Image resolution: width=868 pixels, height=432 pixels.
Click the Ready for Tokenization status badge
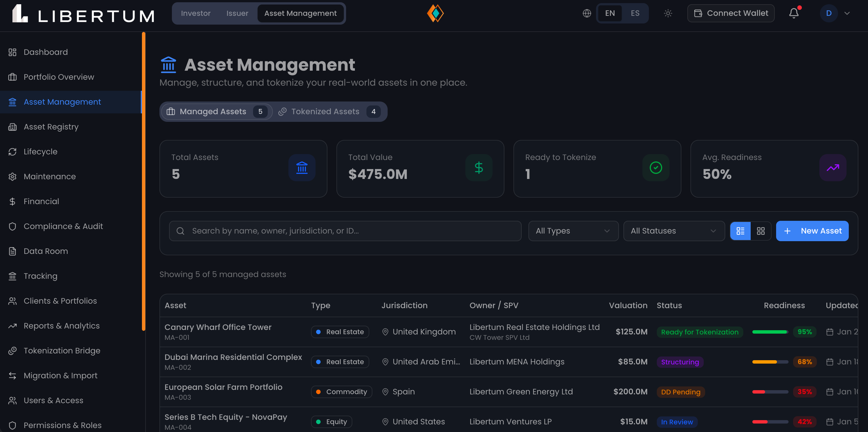[x=699, y=332]
